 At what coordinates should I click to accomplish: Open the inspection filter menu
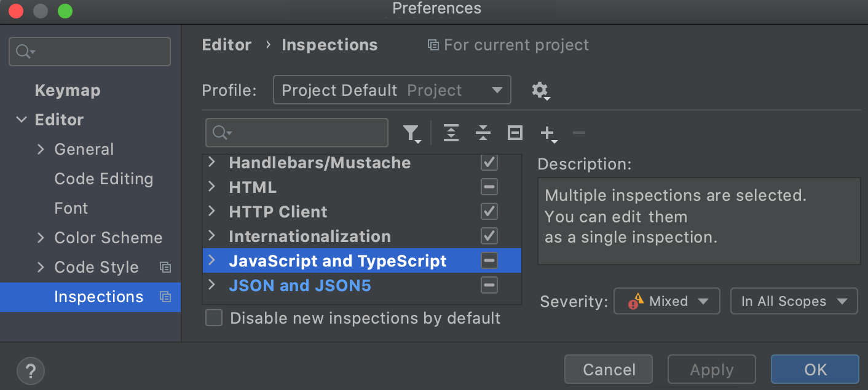click(412, 133)
